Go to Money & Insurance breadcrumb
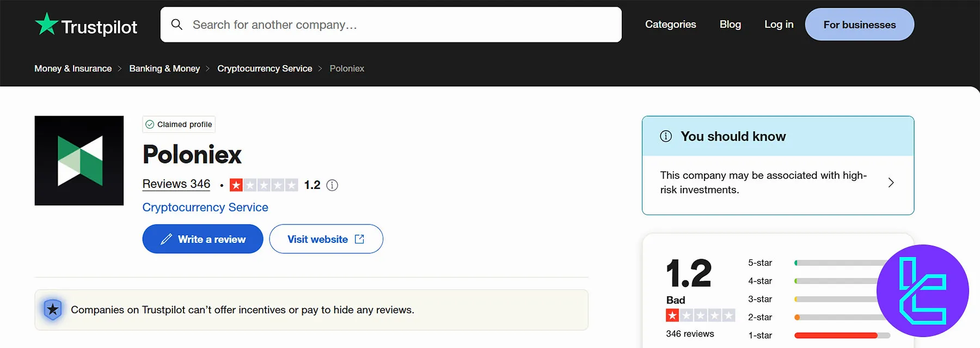 73,69
